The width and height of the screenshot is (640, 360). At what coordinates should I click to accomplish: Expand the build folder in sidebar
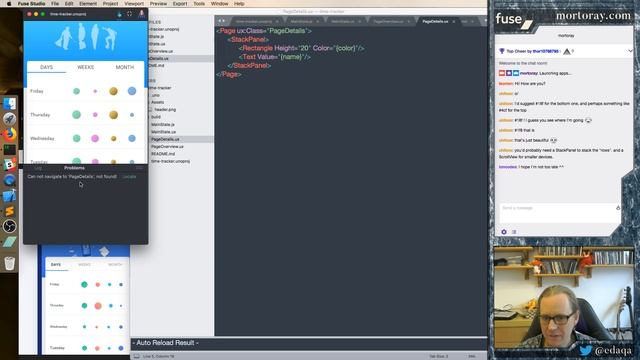(x=156, y=117)
